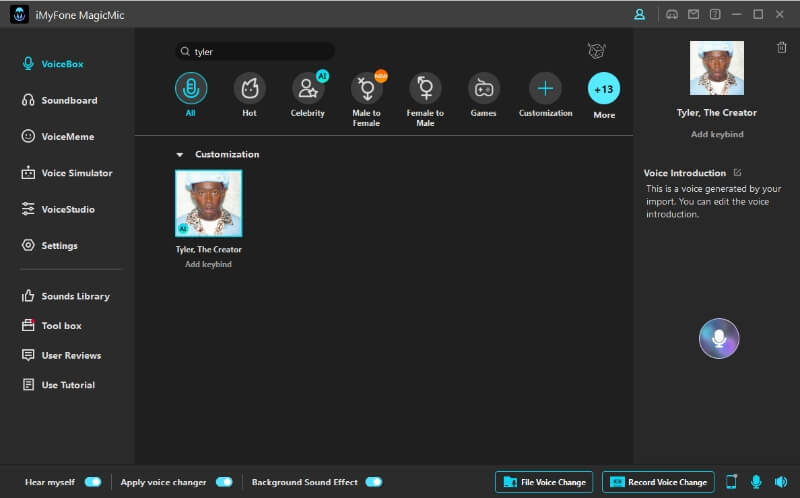Click the Voice Introduction heading
The width and height of the screenshot is (800, 498).
(x=684, y=172)
